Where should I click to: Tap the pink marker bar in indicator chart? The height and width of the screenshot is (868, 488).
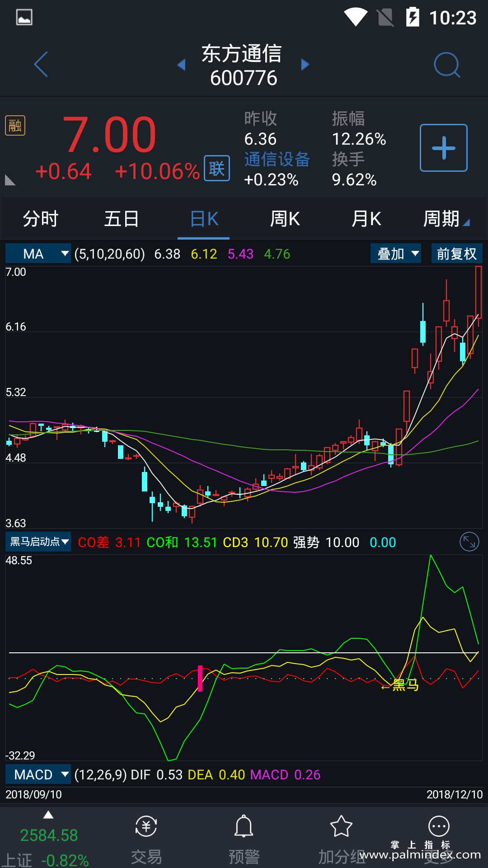pos(200,679)
